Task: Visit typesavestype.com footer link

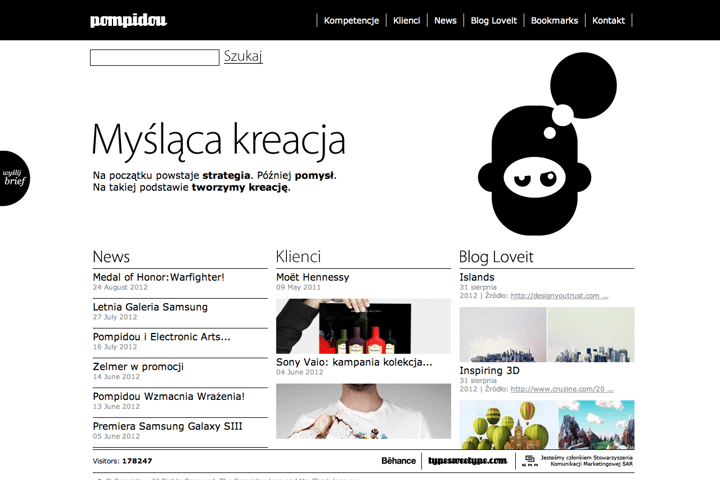Action: click(x=467, y=461)
